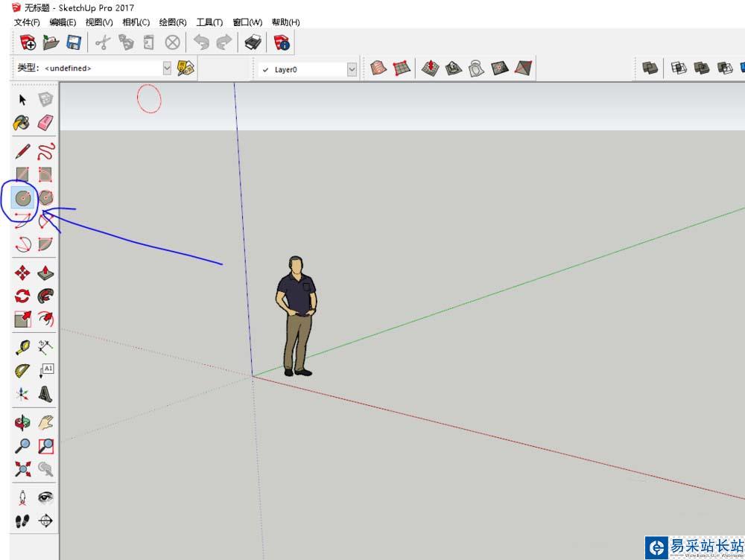745x560 pixels.
Task: Cut selection with scissors icon
Action: 102,42
